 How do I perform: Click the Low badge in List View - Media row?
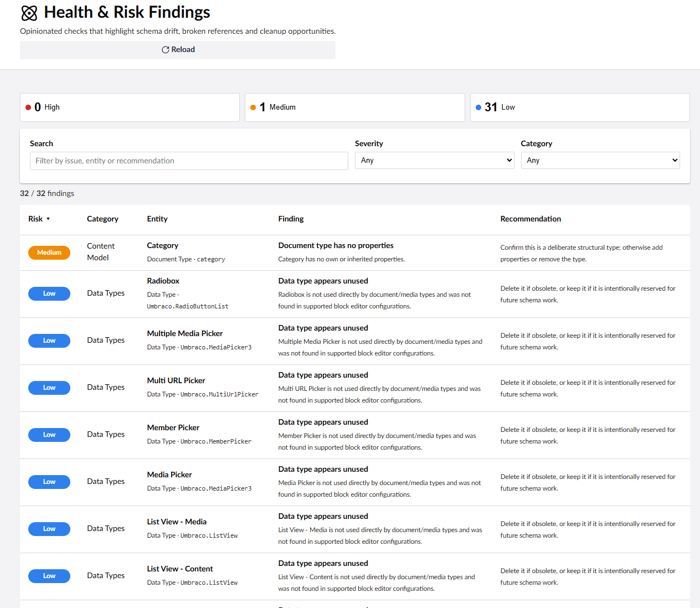[49, 529]
